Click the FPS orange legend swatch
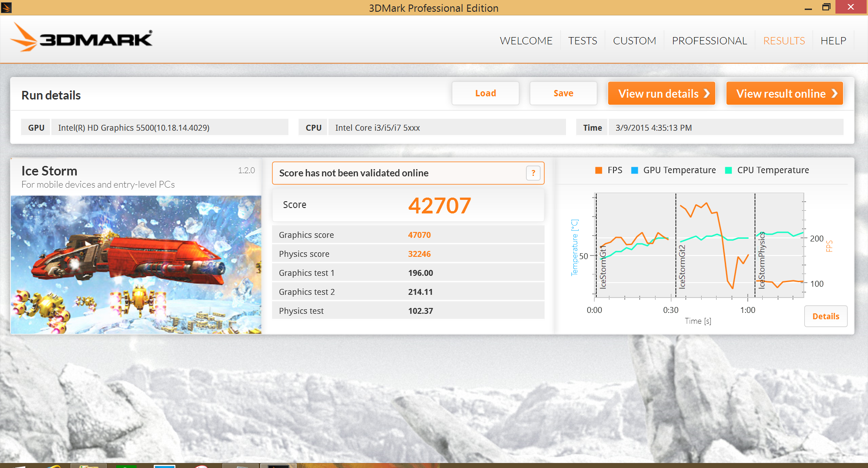 click(599, 170)
